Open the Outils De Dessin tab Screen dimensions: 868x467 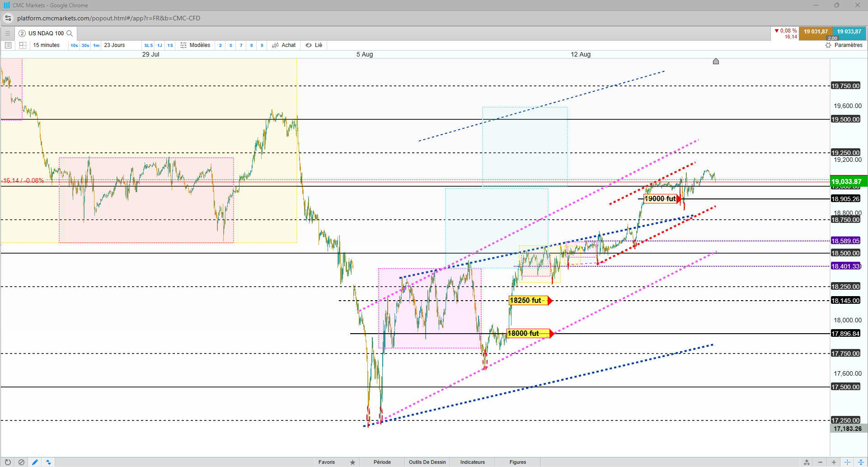(x=427, y=462)
